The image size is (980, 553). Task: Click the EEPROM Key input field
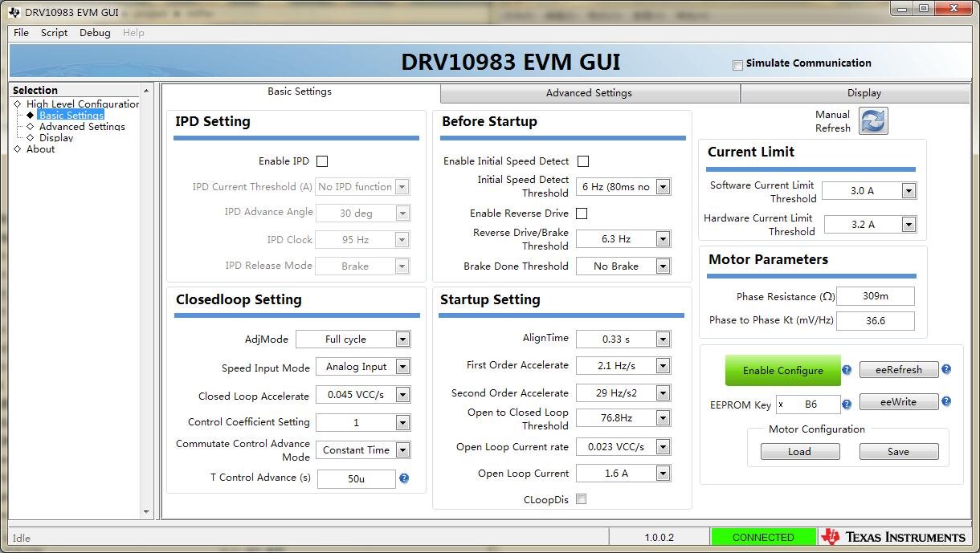pyautogui.click(x=808, y=405)
